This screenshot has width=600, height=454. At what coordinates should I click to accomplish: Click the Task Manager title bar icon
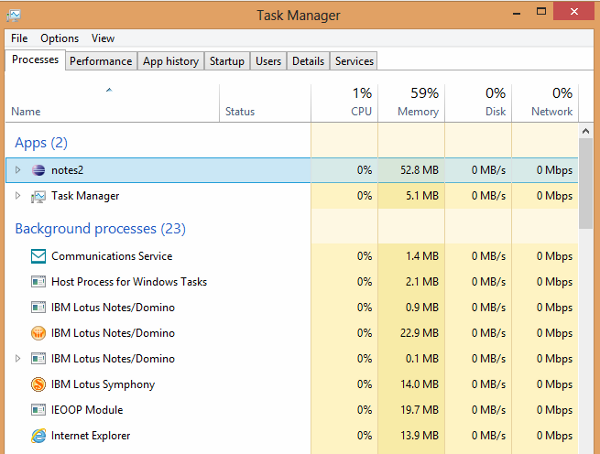[x=13, y=15]
